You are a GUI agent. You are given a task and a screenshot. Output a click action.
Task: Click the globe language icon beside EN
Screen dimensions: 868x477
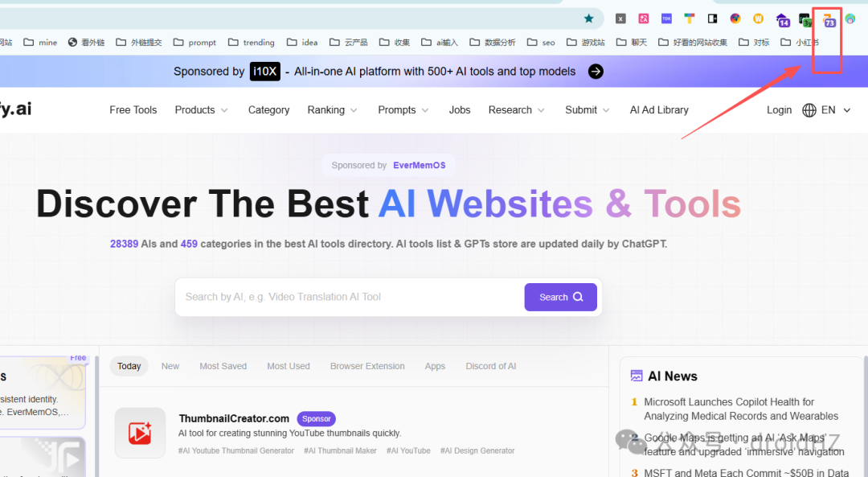click(x=809, y=110)
